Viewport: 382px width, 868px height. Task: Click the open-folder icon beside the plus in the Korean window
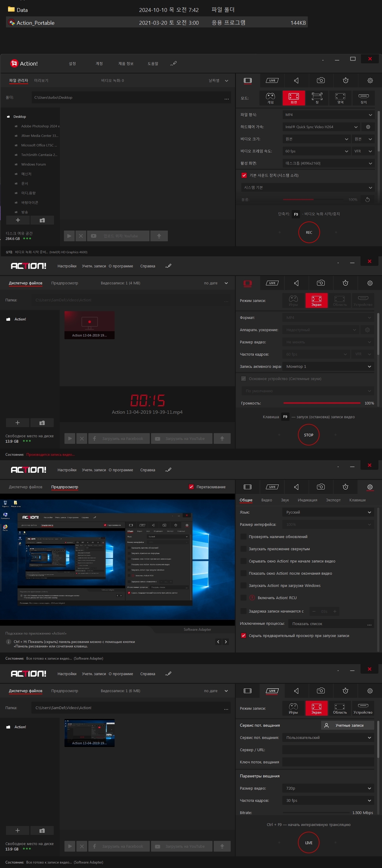42,220
